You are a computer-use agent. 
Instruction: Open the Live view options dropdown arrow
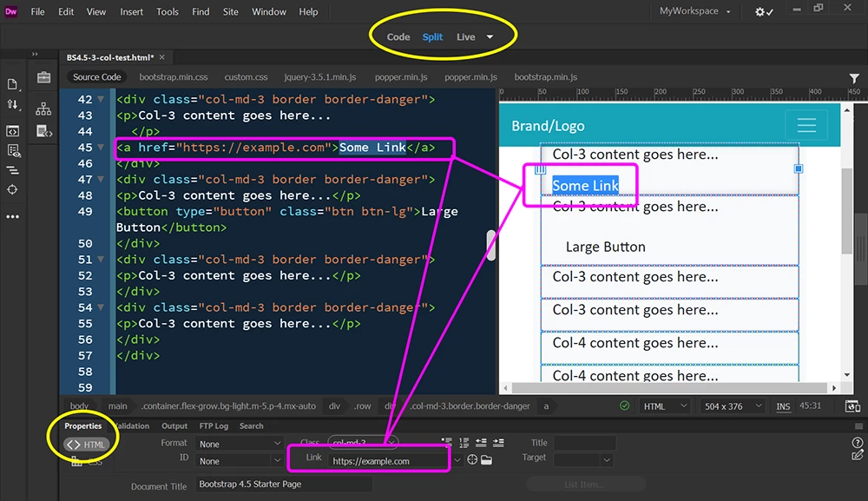pos(490,37)
